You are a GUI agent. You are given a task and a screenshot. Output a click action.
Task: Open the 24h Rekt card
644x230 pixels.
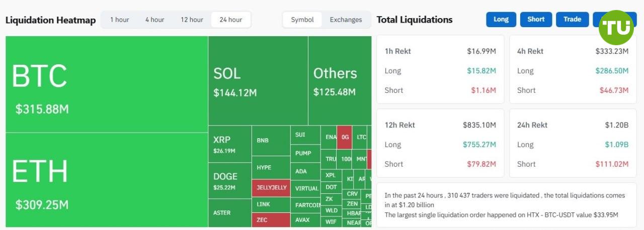(x=573, y=144)
